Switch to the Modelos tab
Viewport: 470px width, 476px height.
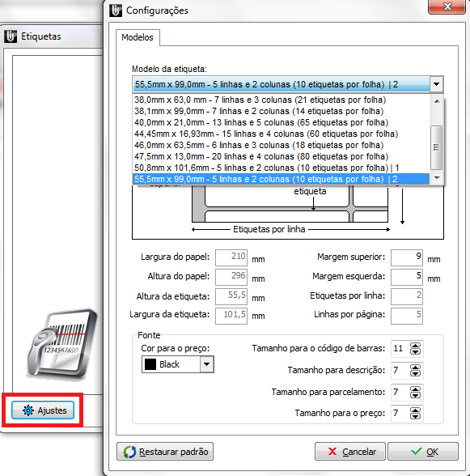[x=138, y=37]
